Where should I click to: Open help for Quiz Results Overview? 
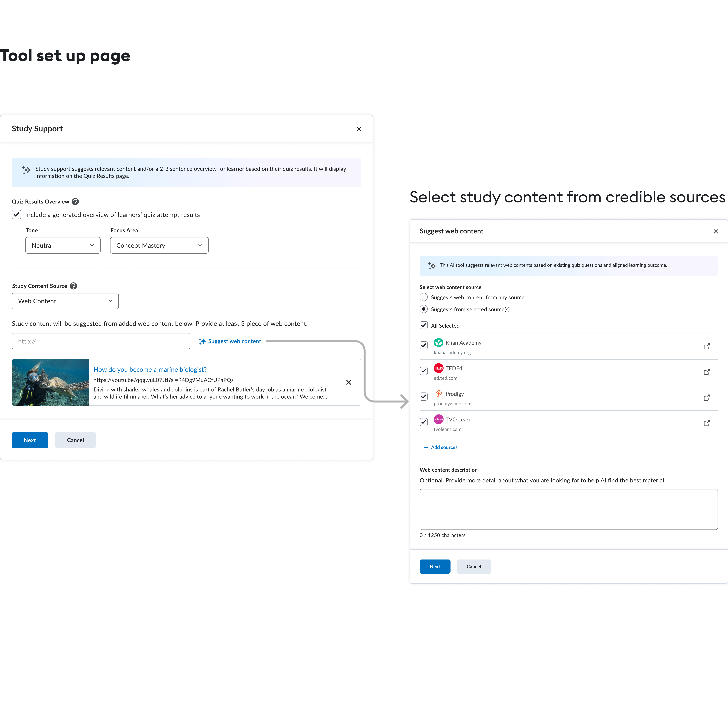[x=75, y=202]
